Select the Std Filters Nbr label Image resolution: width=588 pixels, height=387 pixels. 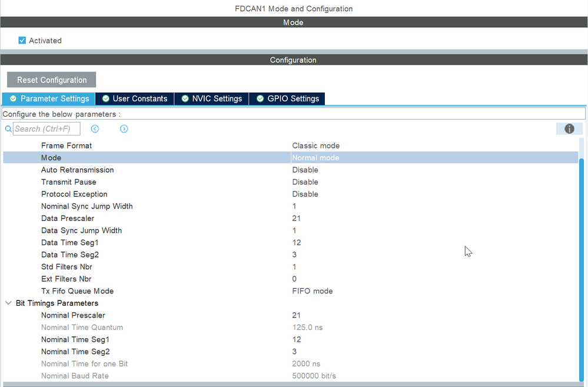click(67, 267)
